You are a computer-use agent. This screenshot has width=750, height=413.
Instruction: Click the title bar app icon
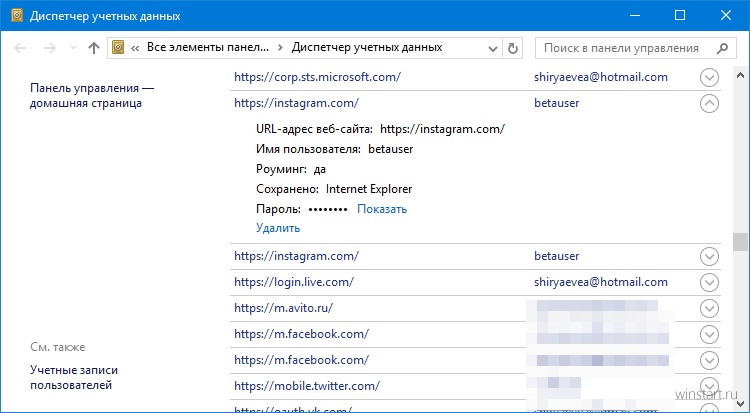click(x=17, y=16)
